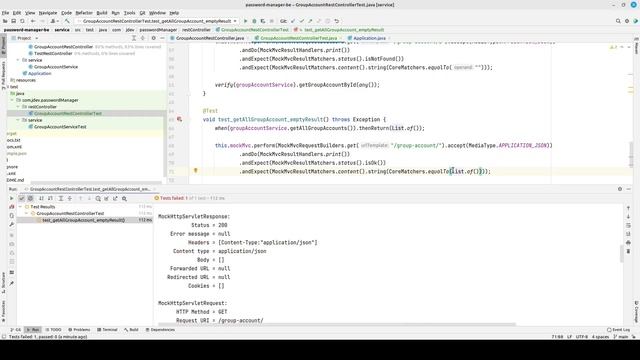This screenshot has width=640, height=360.
Task: Collapse the service folder above GroupAccountService
Action: [18, 60]
